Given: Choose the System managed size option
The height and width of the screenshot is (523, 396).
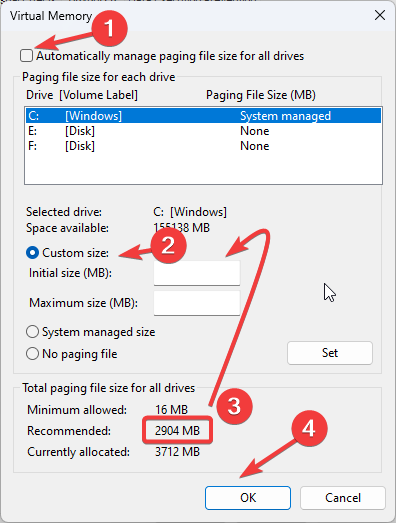Looking at the screenshot, I should [x=32, y=332].
